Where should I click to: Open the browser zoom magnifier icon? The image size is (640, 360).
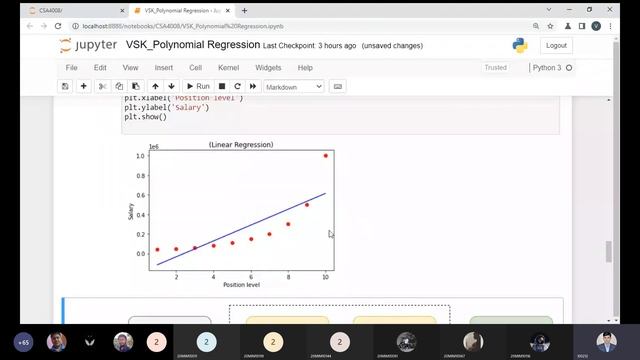(x=536, y=26)
